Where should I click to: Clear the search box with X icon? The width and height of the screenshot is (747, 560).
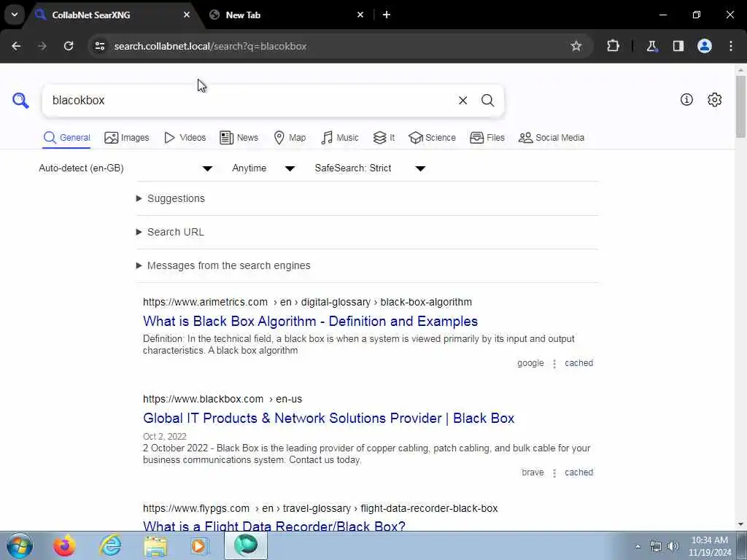coord(462,101)
